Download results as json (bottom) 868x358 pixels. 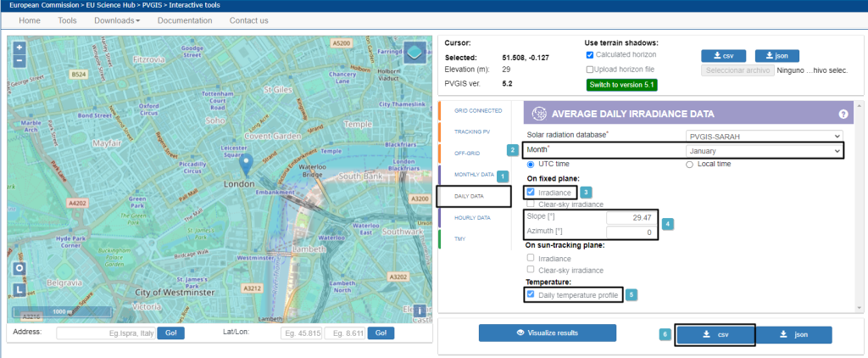[793, 335]
